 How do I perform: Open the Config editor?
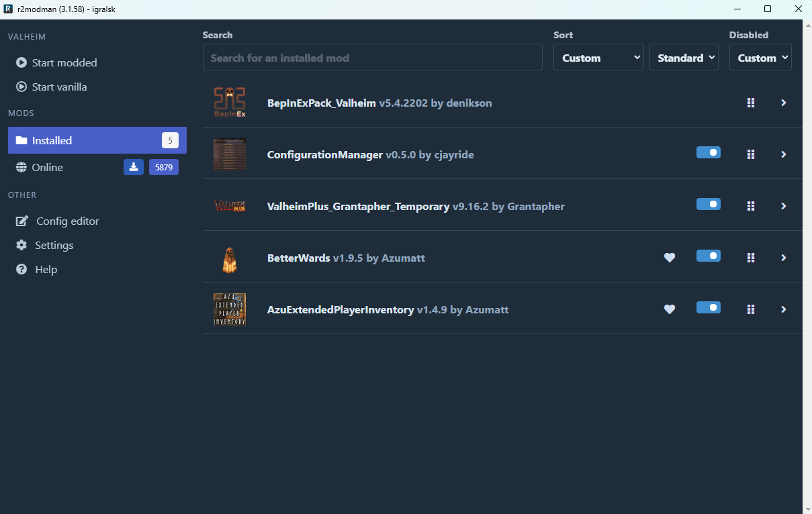click(x=97, y=221)
